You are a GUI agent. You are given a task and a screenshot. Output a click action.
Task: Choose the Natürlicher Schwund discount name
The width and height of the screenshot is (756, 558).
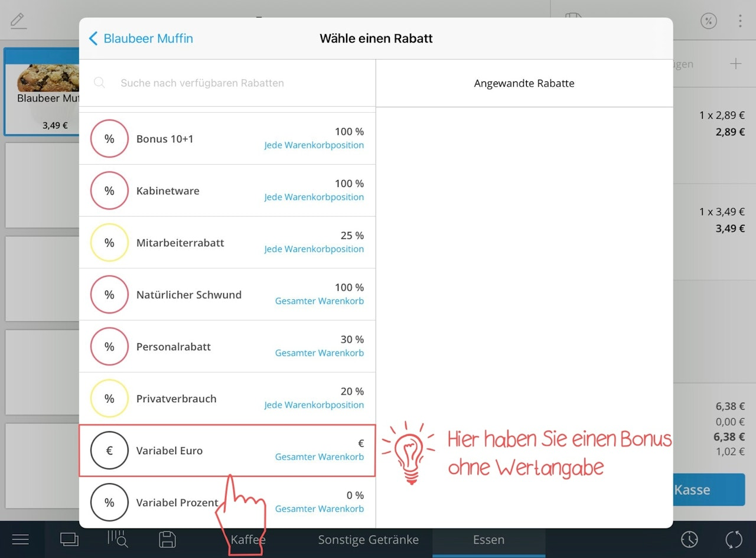pos(189,295)
